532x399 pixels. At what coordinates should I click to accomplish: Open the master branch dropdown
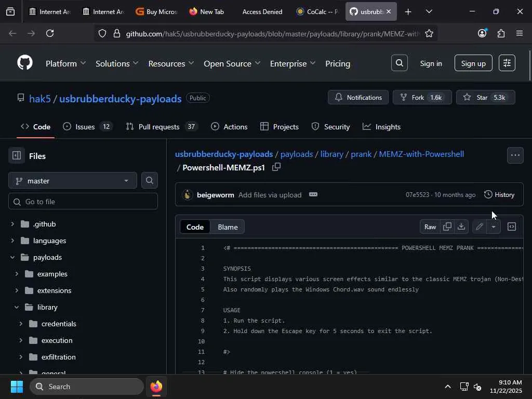(73, 180)
